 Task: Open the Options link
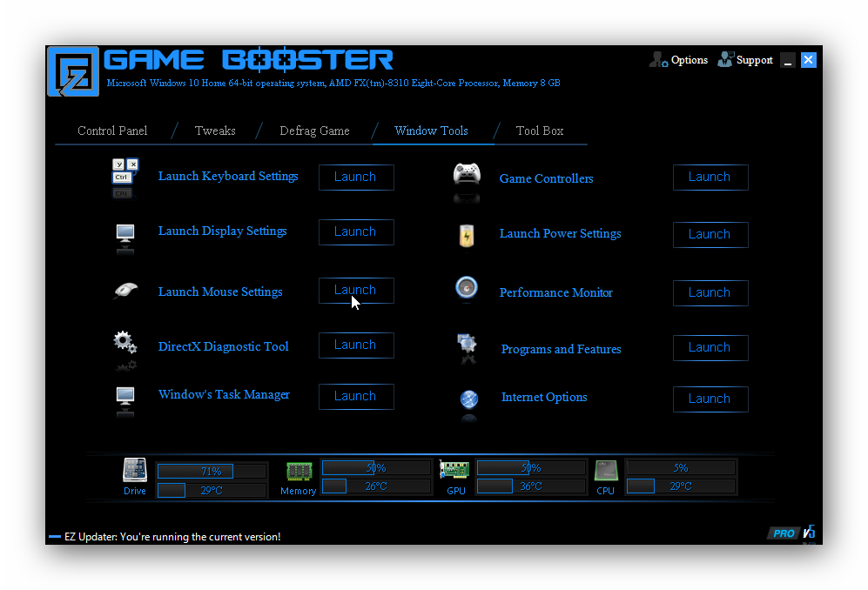[x=690, y=60]
